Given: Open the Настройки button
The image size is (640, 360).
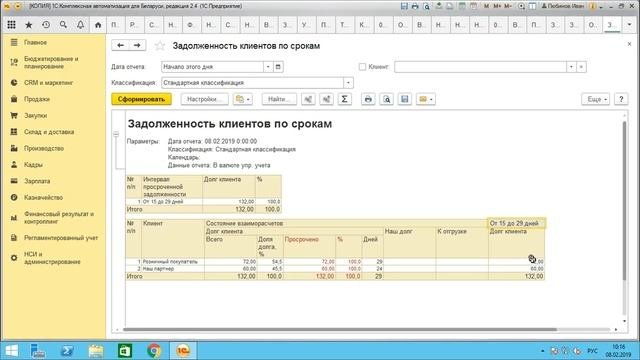Looking at the screenshot, I should click(x=204, y=99).
